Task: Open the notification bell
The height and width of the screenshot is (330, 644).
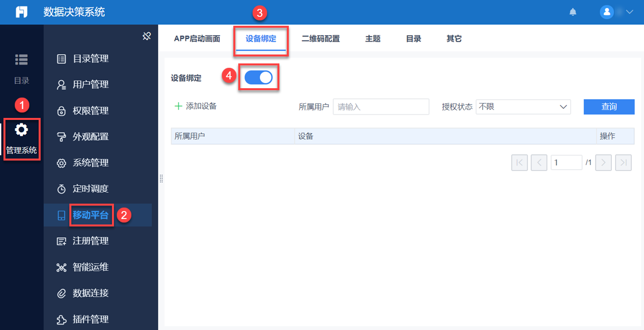Action: tap(573, 12)
